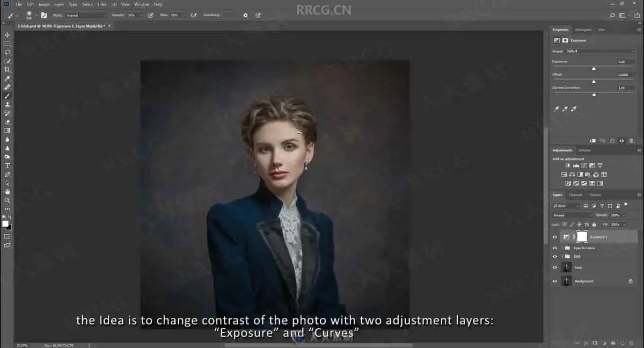Click the clip-to-layer icon in Properties
The width and height of the screenshot is (644, 348).
pyautogui.click(x=594, y=141)
